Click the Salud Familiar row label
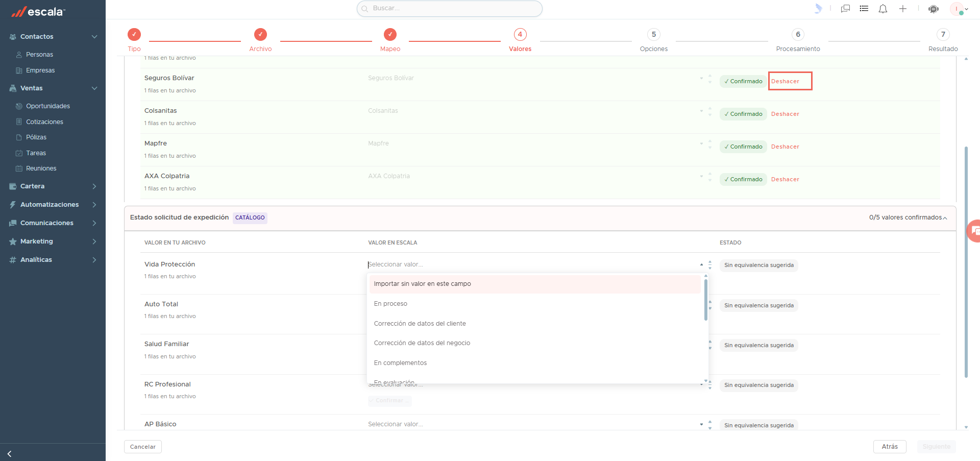Image resolution: width=980 pixels, height=461 pixels. 166,344
